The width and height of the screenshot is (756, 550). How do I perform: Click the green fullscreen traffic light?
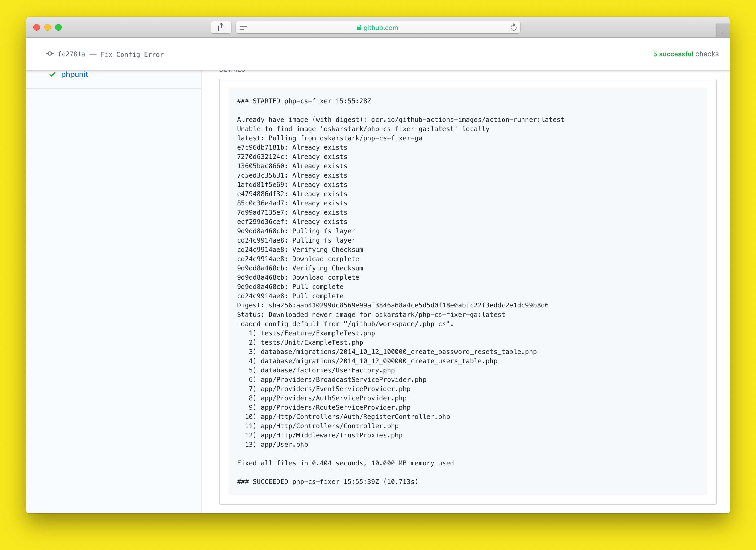pos(59,27)
